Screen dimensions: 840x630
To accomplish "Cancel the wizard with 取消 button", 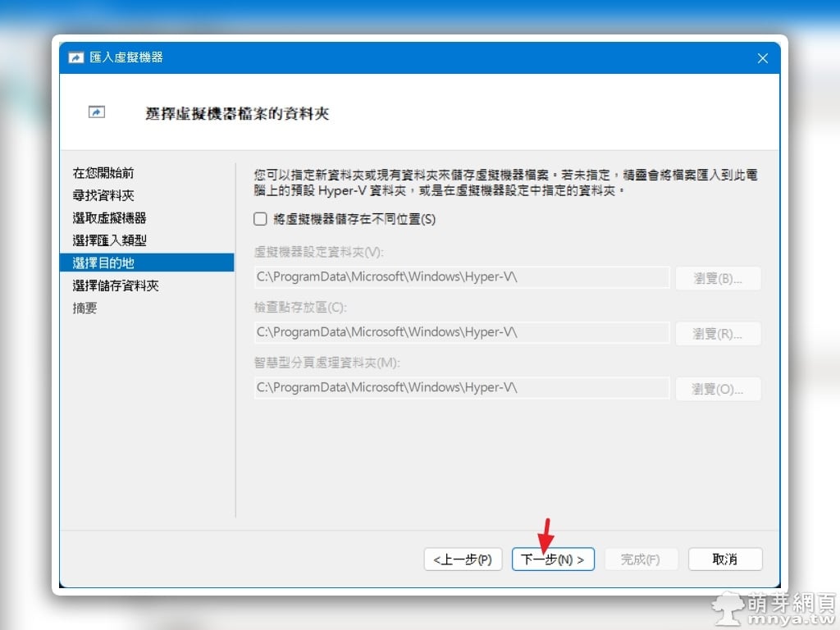I will pyautogui.click(x=725, y=559).
